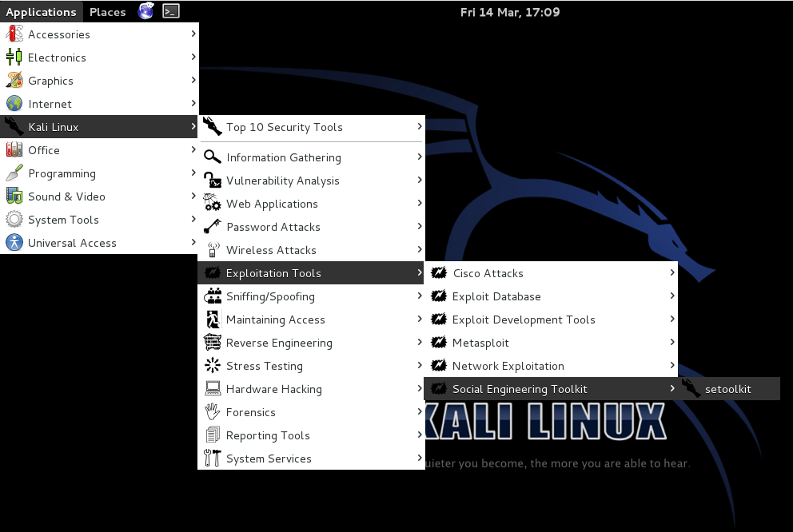Select the Hardware Hacking label
Screen dimensions: 793x532
(x=274, y=389)
